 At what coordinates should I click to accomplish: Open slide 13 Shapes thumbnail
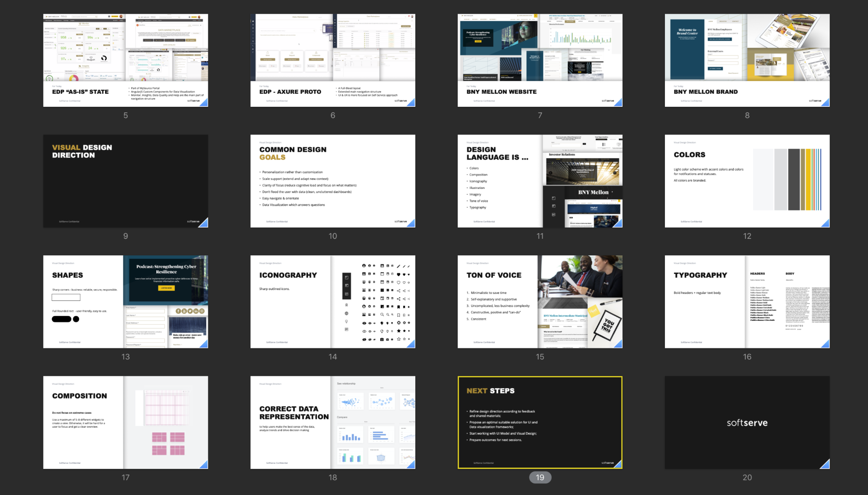(125, 301)
